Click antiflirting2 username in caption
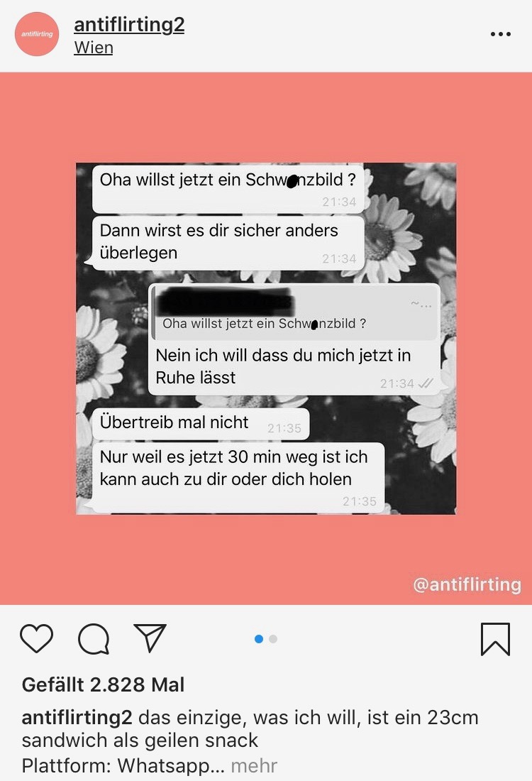532x781 pixels. pyautogui.click(x=77, y=718)
